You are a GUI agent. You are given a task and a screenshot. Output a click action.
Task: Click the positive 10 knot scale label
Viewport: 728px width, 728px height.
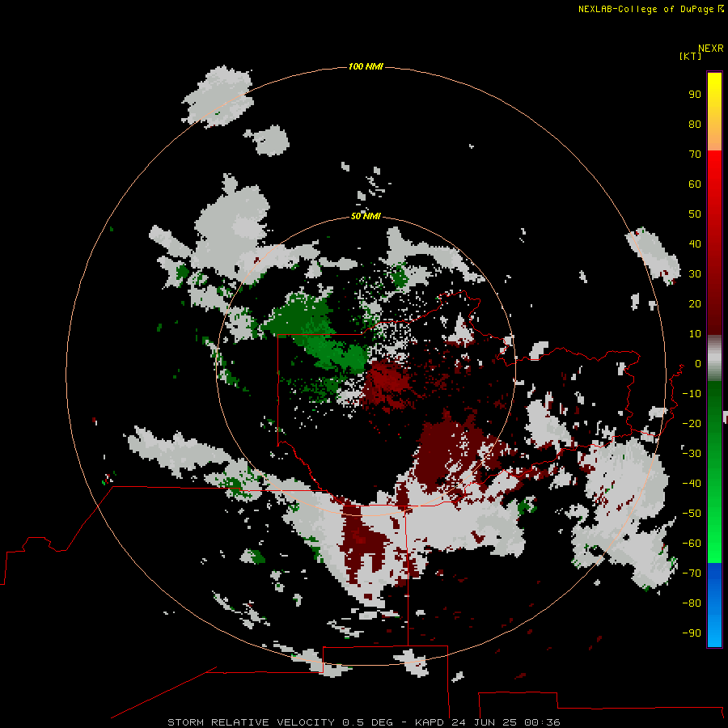pyautogui.click(x=695, y=334)
